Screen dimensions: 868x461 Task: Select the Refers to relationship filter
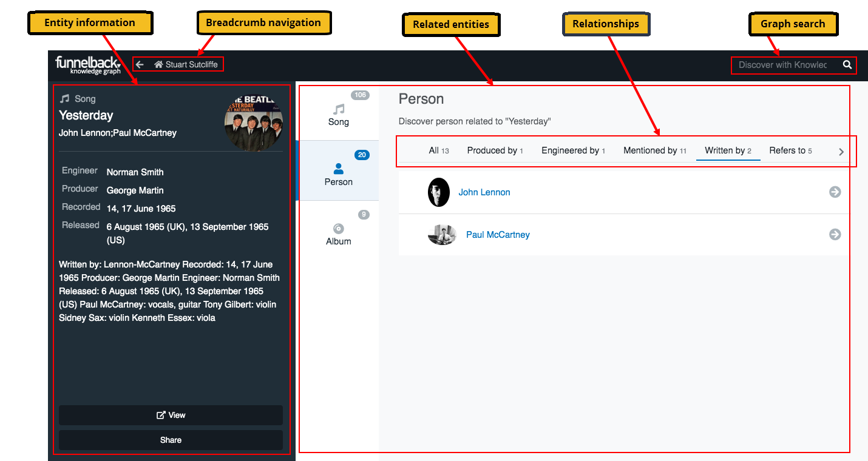point(790,150)
